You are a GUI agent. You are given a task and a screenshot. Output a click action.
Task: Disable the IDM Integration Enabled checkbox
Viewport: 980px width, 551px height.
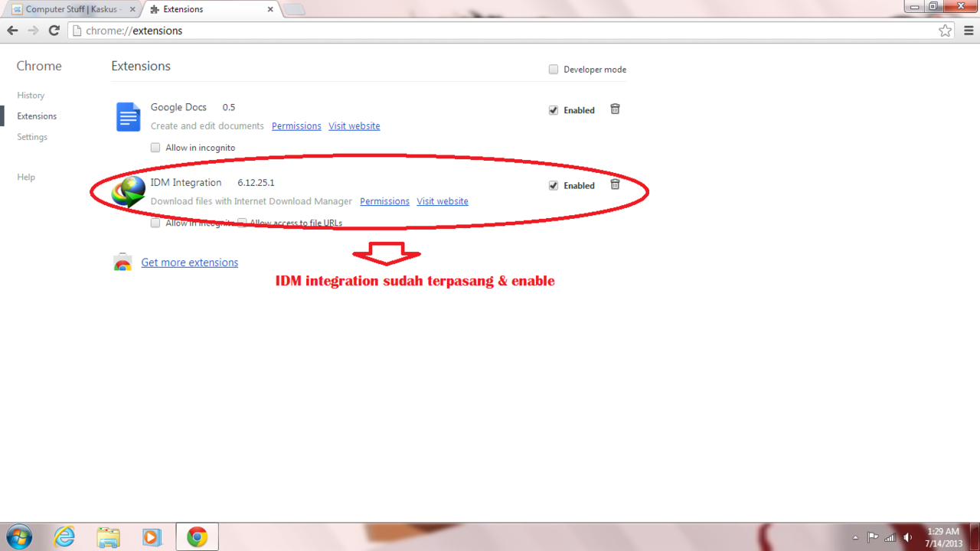pos(554,185)
